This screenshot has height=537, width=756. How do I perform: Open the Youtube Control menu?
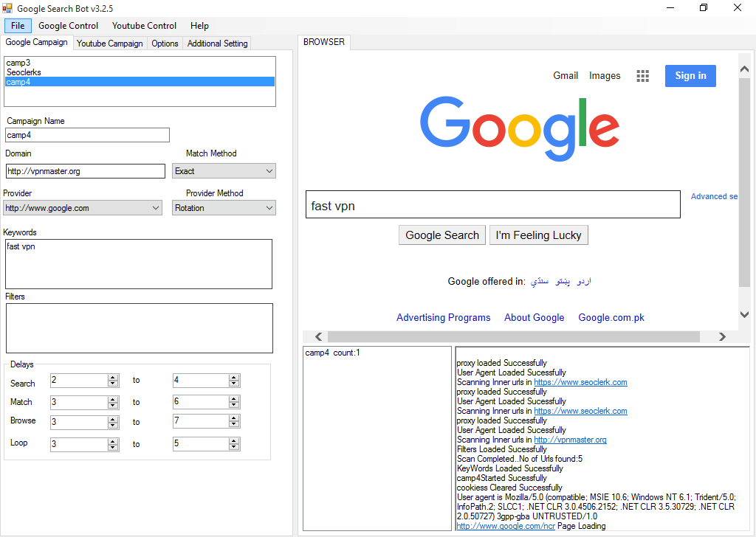[x=144, y=26]
